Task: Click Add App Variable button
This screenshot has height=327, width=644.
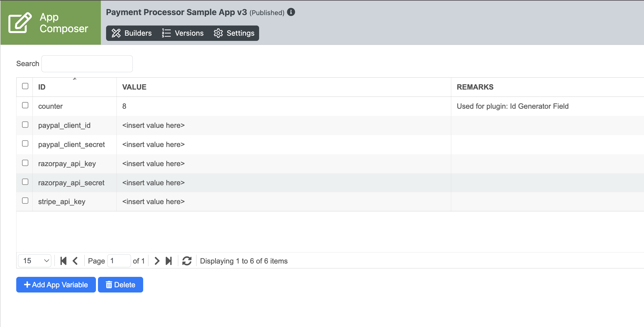Action: point(56,285)
